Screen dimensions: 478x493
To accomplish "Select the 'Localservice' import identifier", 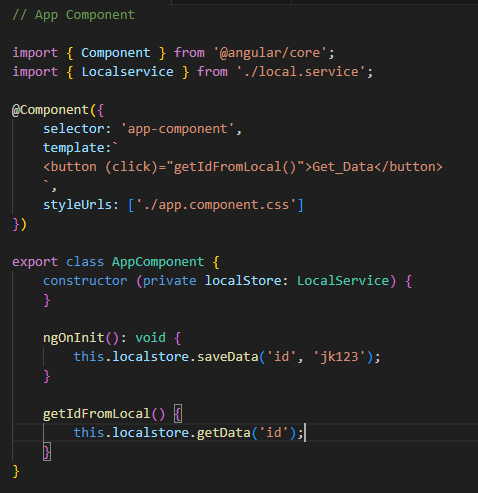I will point(127,72).
